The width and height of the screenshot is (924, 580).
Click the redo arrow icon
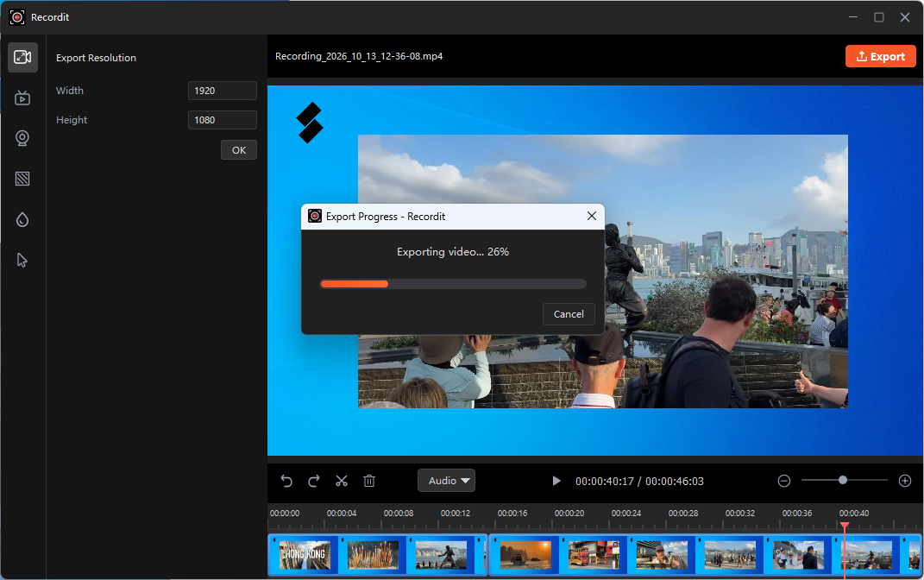(x=314, y=481)
